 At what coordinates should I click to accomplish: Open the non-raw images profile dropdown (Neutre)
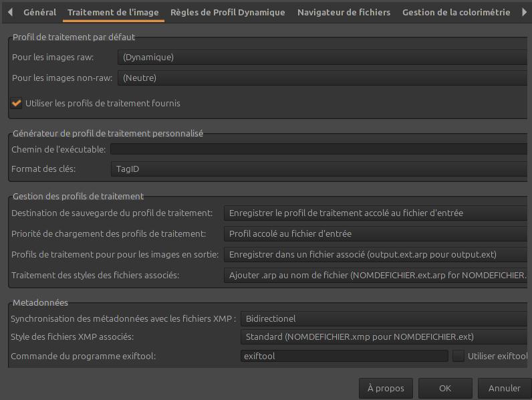(x=322, y=78)
